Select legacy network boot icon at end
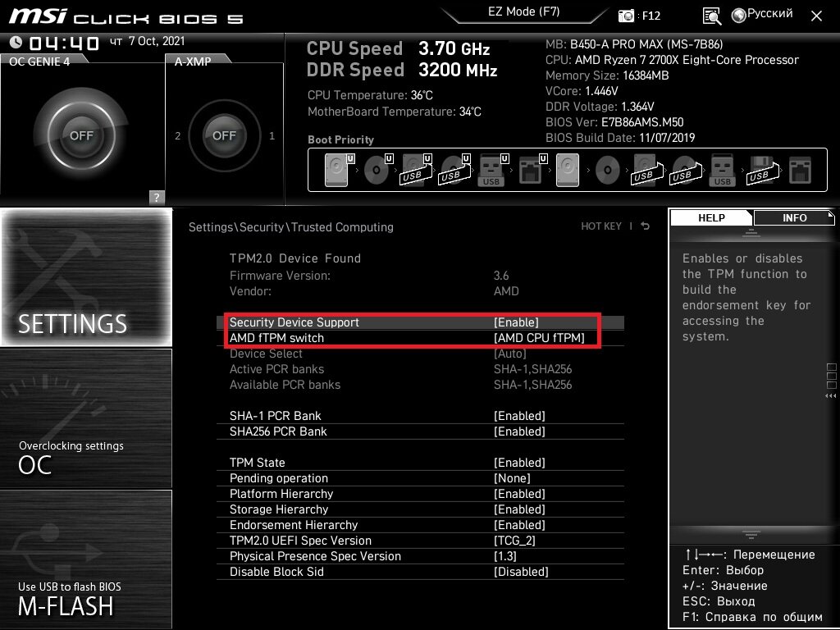 pos(801,170)
